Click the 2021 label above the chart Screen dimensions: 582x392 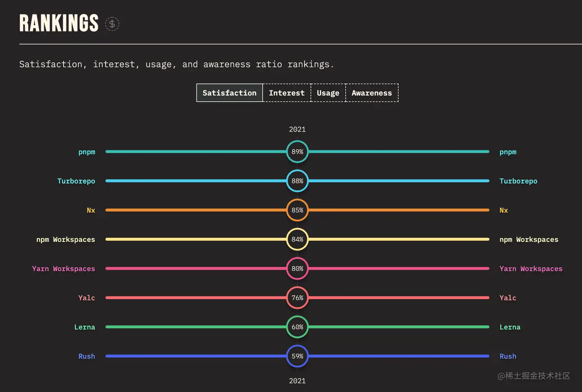click(297, 129)
